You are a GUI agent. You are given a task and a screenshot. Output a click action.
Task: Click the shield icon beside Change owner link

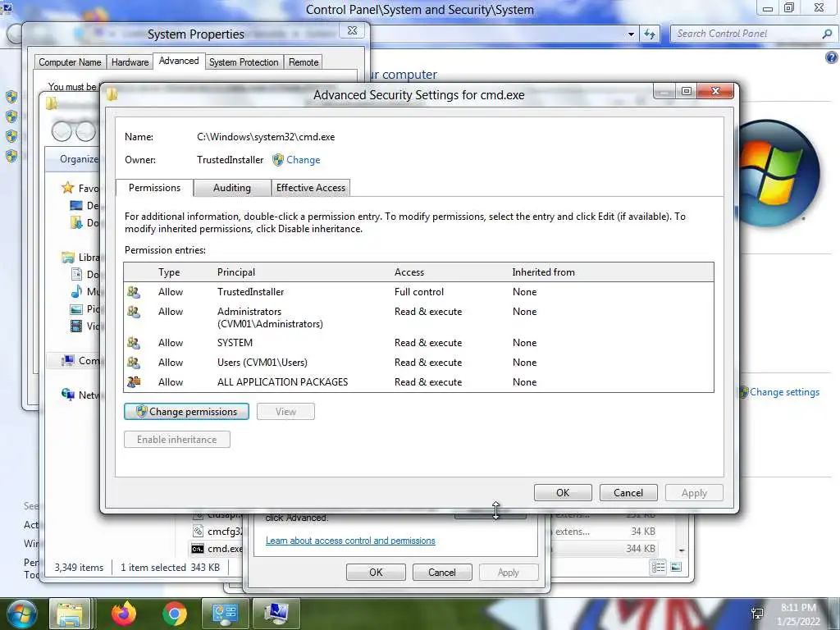click(x=277, y=160)
